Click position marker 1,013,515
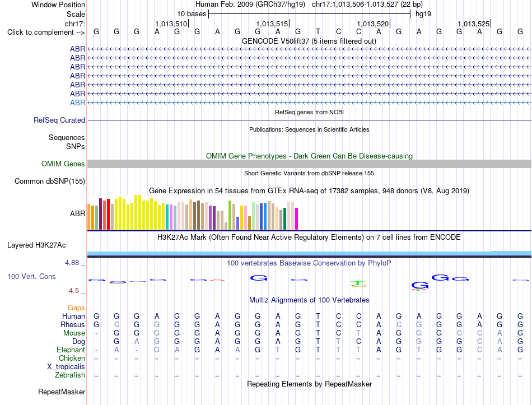This screenshot has height=405, width=532. pos(272,24)
